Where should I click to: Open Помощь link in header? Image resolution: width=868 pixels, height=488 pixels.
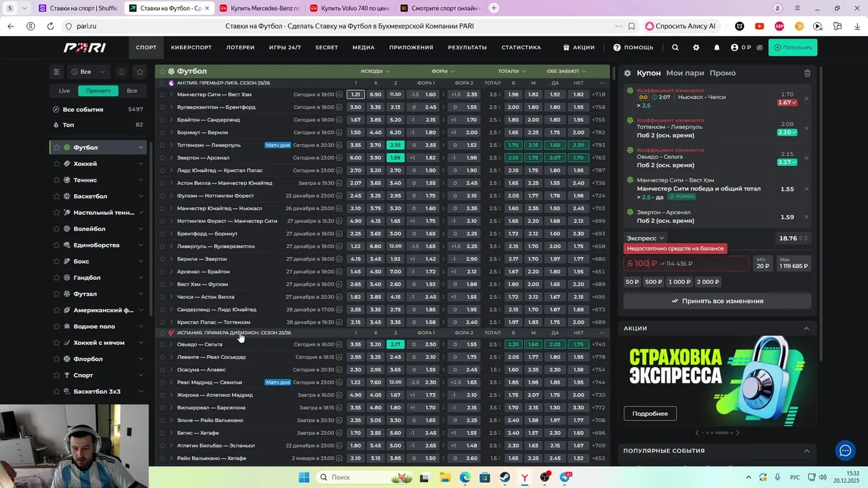tap(633, 47)
